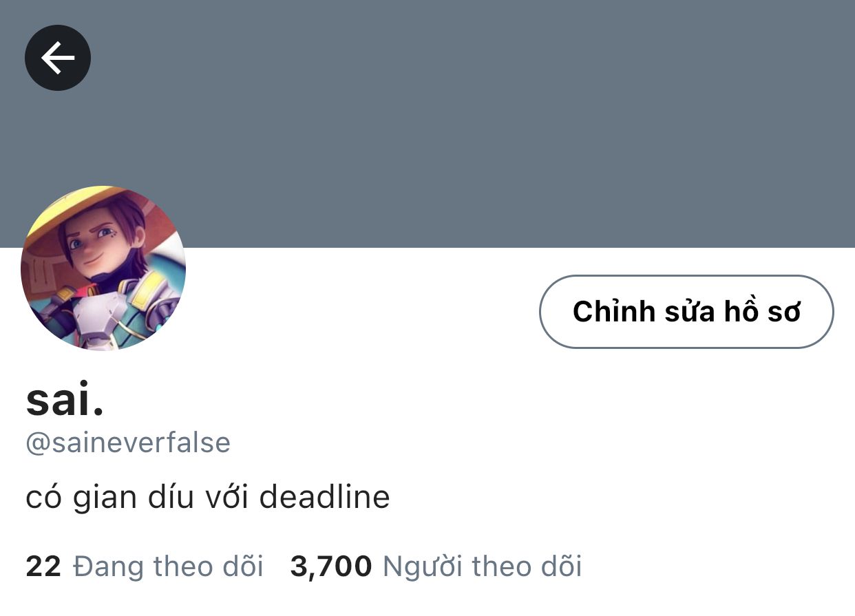This screenshot has height=616, width=855.
Task: Go back using the left arrow icon
Action: pyautogui.click(x=58, y=58)
